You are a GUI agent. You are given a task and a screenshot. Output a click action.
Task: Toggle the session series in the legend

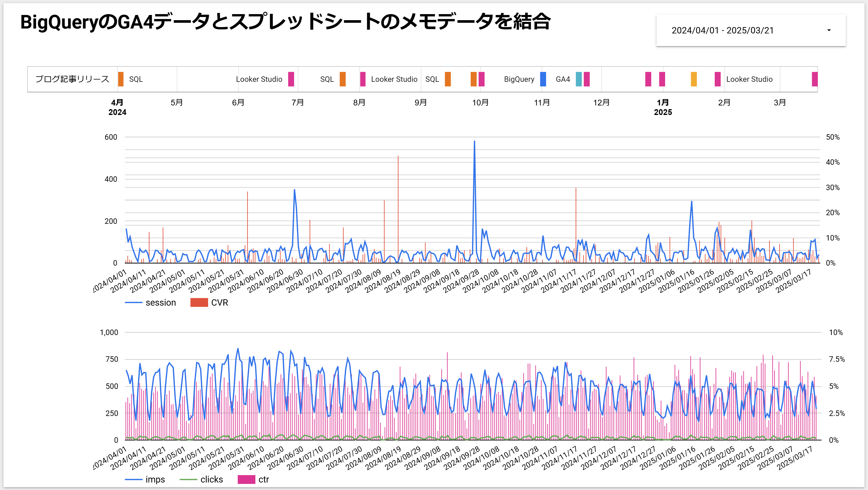coord(150,302)
